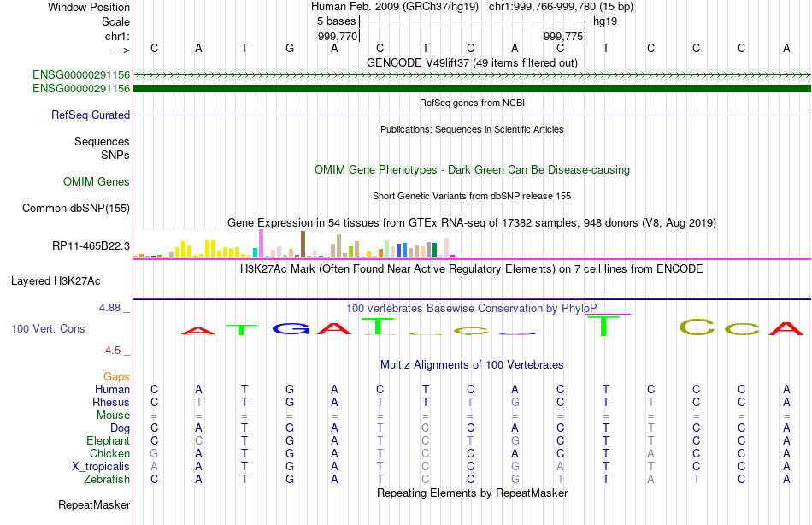Click the Sequences track label
812x525 pixels.
click(x=102, y=141)
